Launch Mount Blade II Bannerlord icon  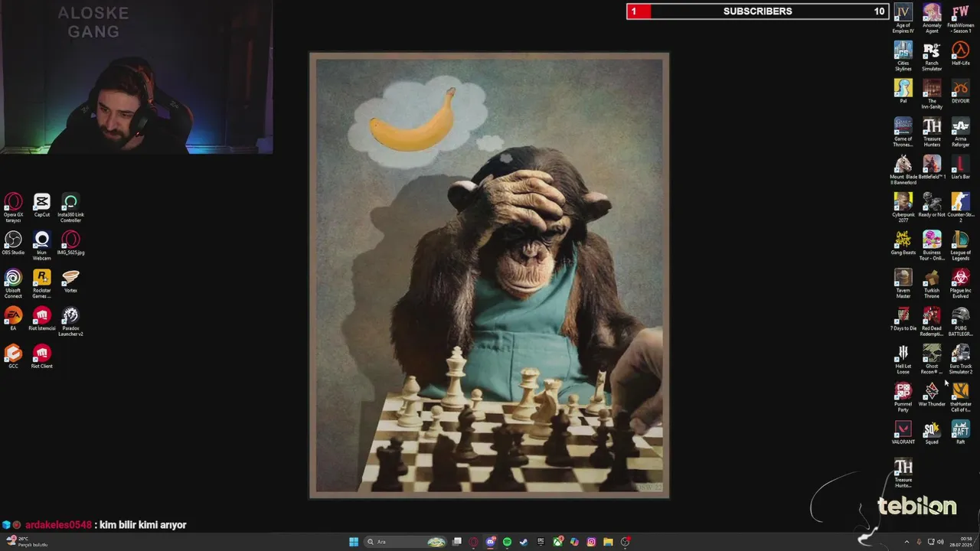pos(903,170)
